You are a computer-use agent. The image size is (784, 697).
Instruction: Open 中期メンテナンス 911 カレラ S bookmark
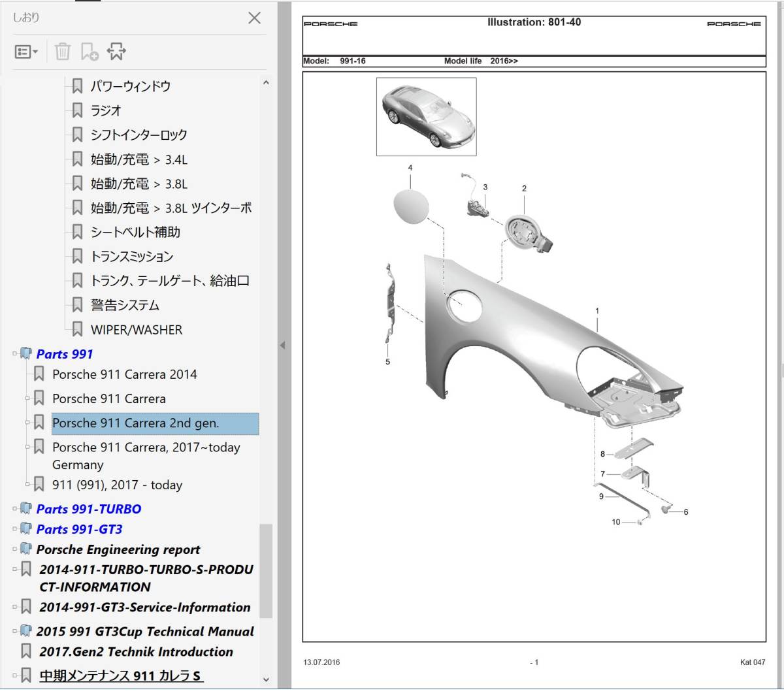pos(120,675)
